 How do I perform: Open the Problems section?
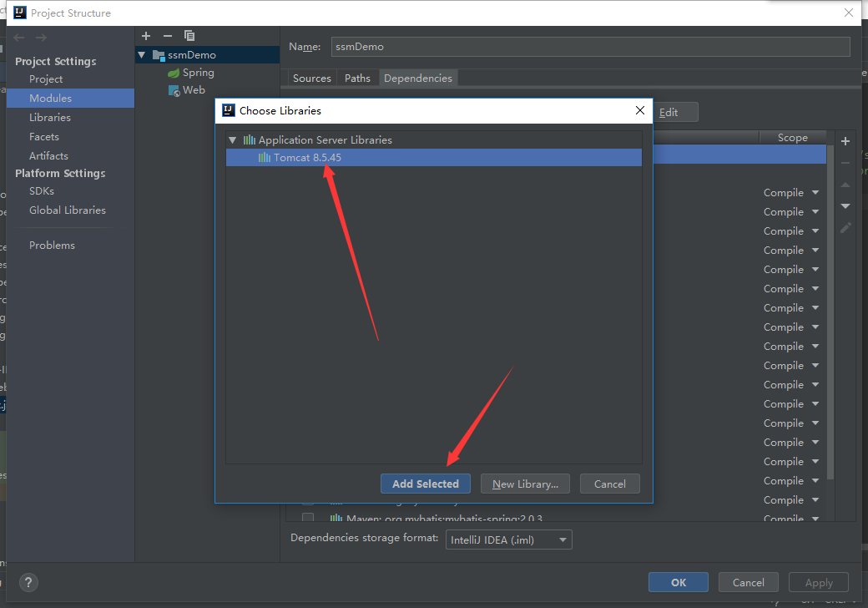pos(52,246)
